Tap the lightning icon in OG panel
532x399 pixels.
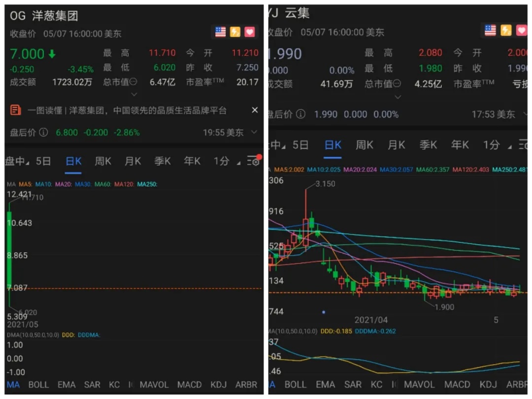(235, 32)
